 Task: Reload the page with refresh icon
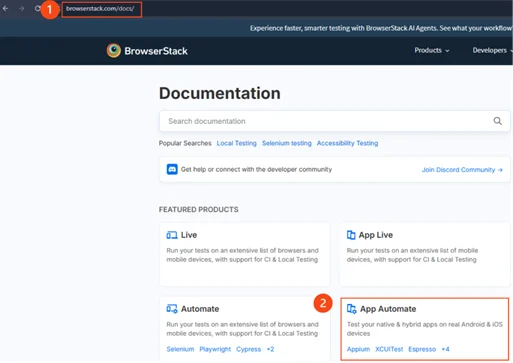pyautogui.click(x=37, y=8)
